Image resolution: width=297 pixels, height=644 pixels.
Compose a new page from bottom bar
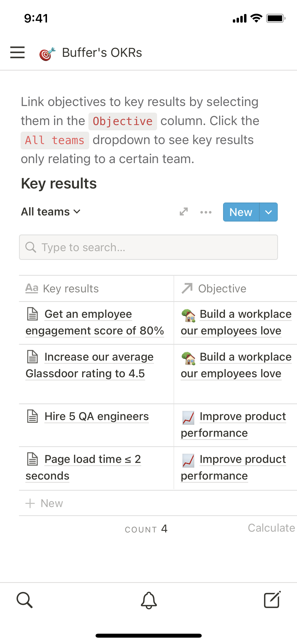[272, 600]
